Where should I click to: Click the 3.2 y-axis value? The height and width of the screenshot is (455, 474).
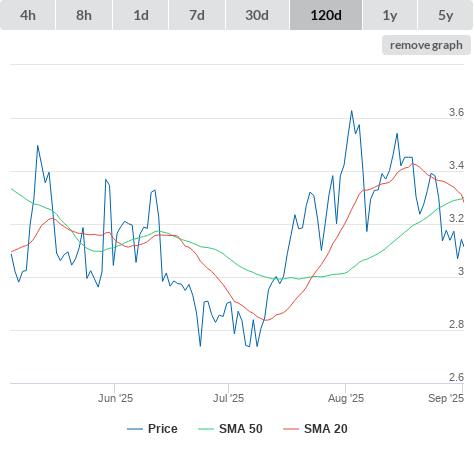[456, 218]
